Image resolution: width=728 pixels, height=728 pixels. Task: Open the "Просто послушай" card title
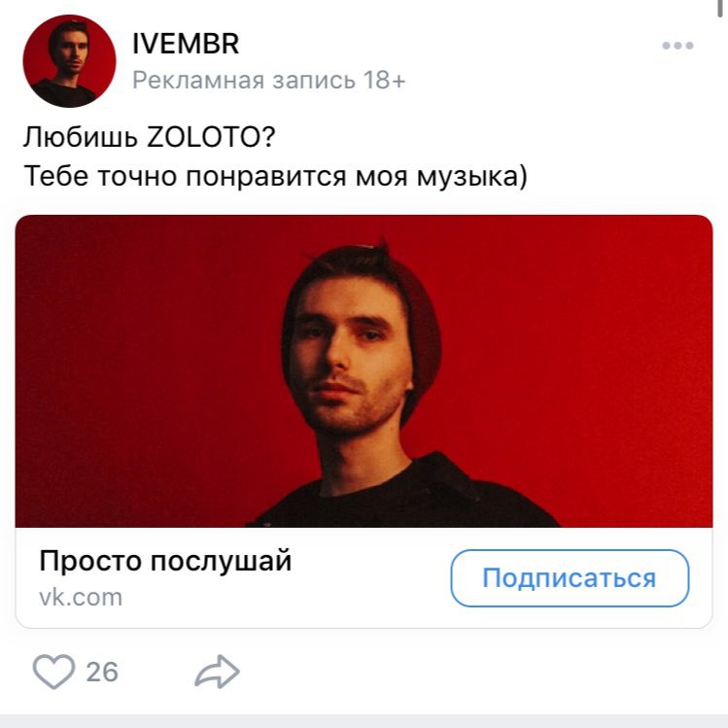(x=165, y=561)
